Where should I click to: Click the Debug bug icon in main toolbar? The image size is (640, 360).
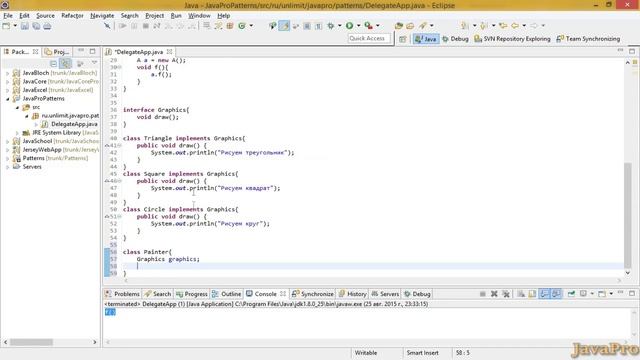(331, 26)
